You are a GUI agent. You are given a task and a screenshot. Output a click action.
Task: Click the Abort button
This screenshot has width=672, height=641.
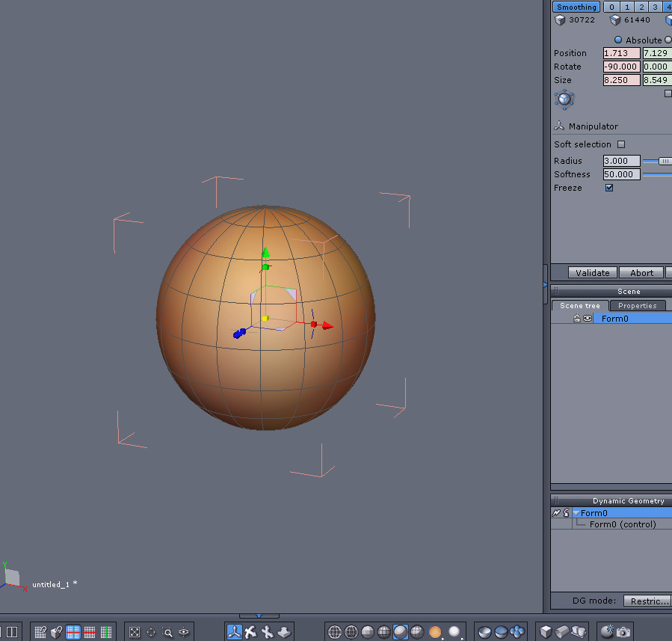641,273
